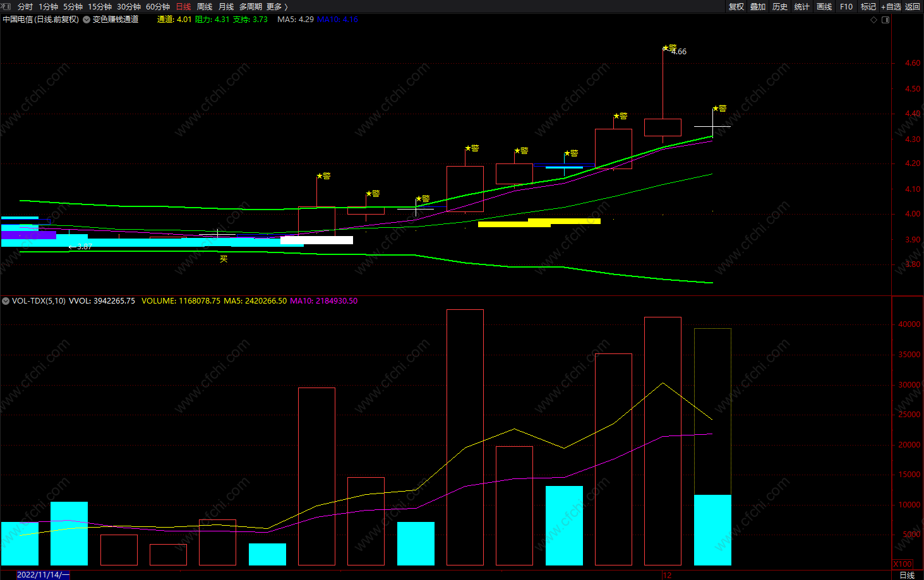Click the 警 star marker beside the 4.66 label

669,48
